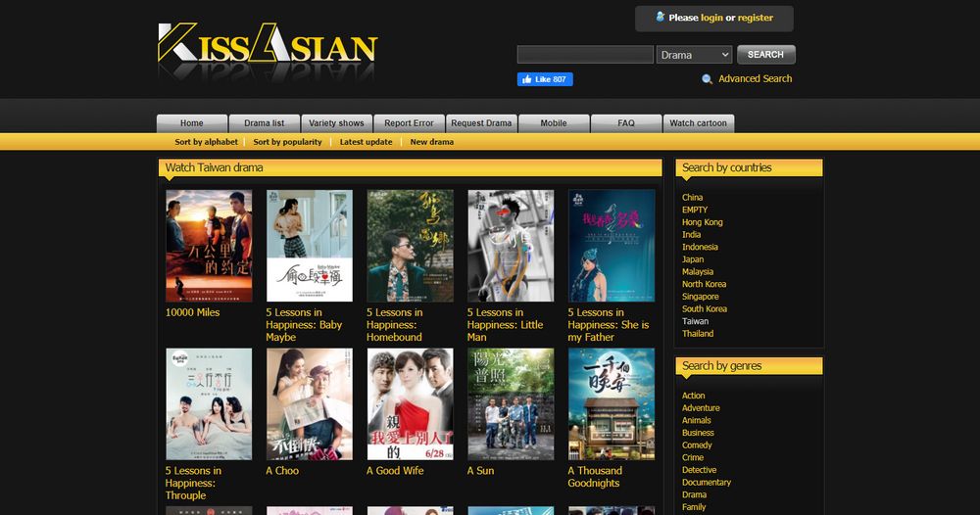This screenshot has height=515, width=980.
Task: Open the A Good Wife poster
Action: click(410, 404)
